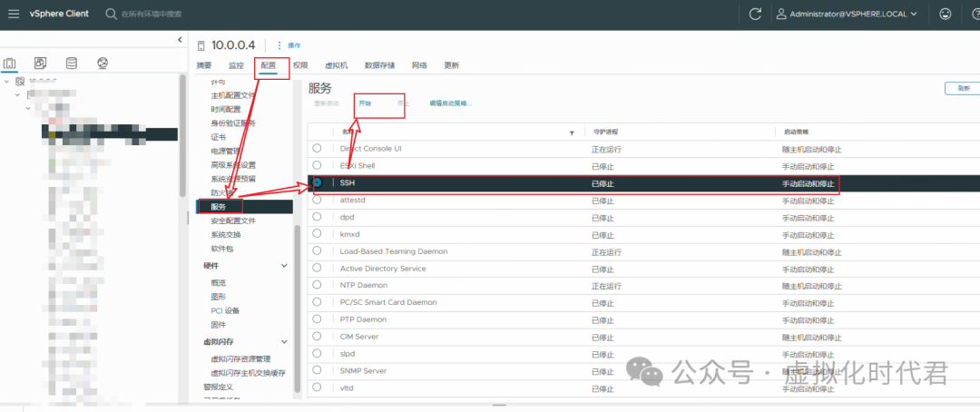
Task: Select the PC/SC Smart Card Daemon radio
Action: (317, 302)
